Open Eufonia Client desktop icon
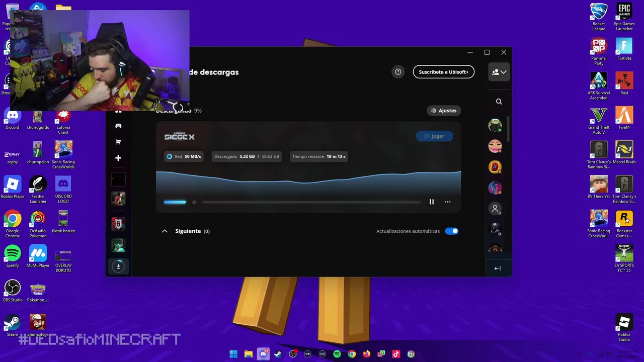The height and width of the screenshot is (362, 644). point(63,121)
